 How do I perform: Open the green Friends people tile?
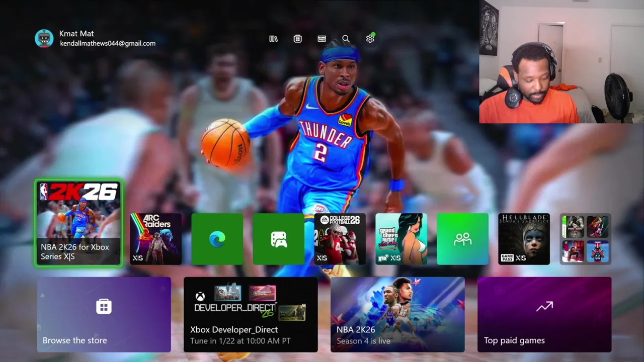point(462,239)
